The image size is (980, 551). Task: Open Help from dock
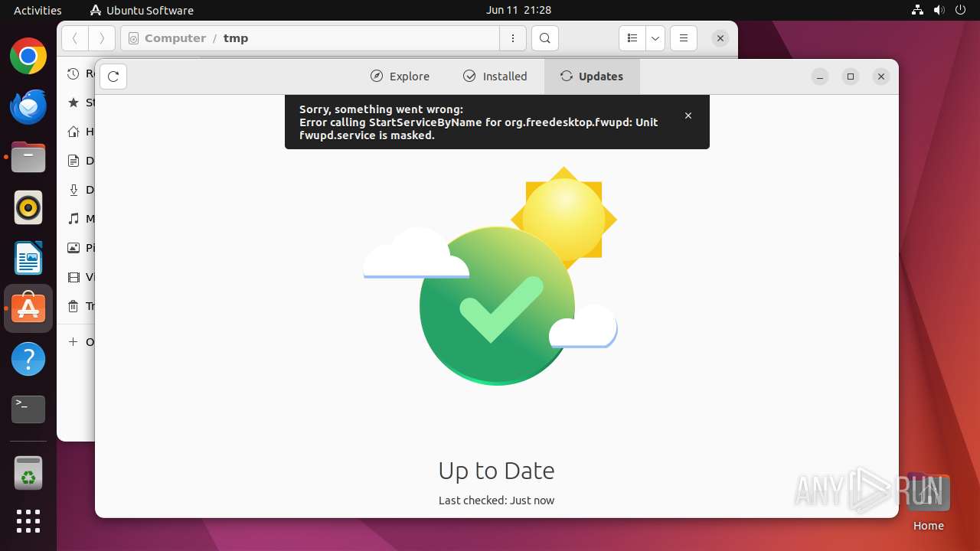click(28, 359)
